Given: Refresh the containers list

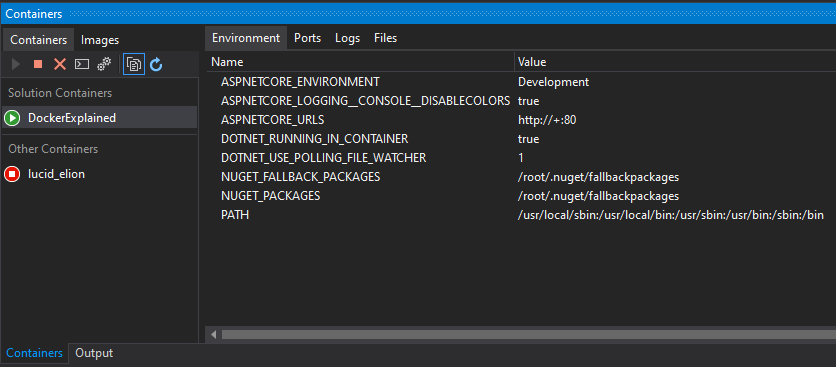Looking at the screenshot, I should pyautogui.click(x=156, y=65).
